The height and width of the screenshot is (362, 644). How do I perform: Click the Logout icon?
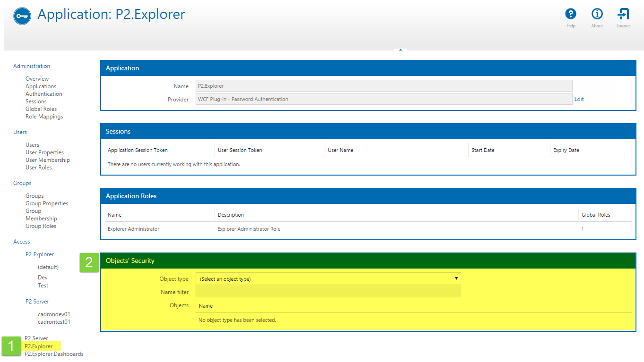click(x=623, y=15)
